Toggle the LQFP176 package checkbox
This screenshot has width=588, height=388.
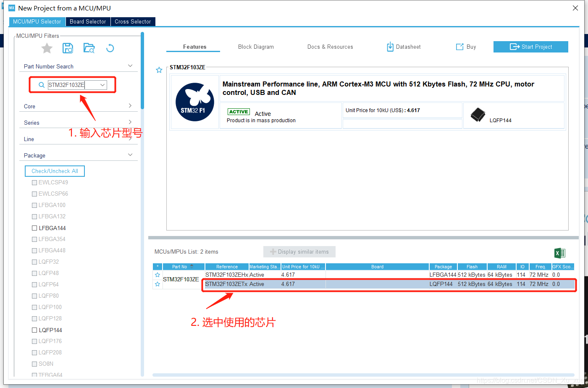coord(34,341)
